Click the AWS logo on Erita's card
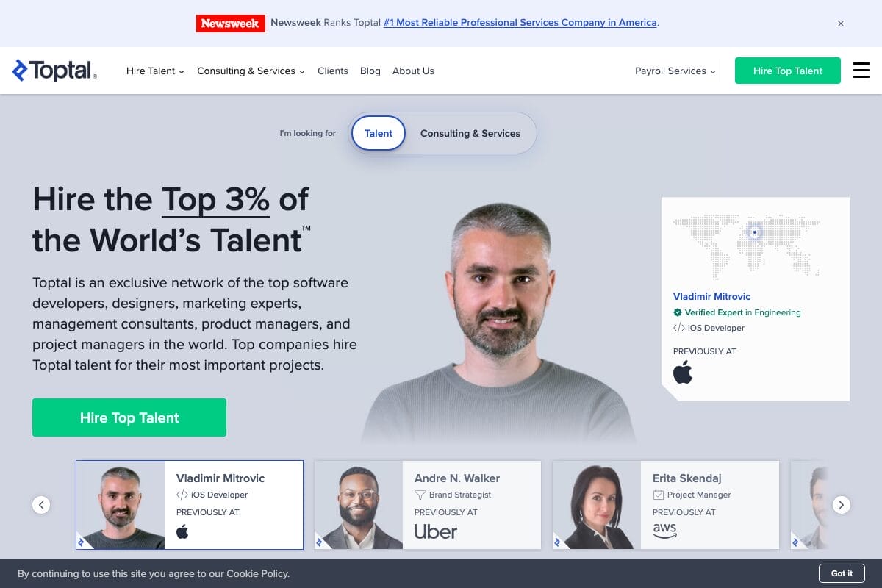The height and width of the screenshot is (588, 882). pos(664,531)
